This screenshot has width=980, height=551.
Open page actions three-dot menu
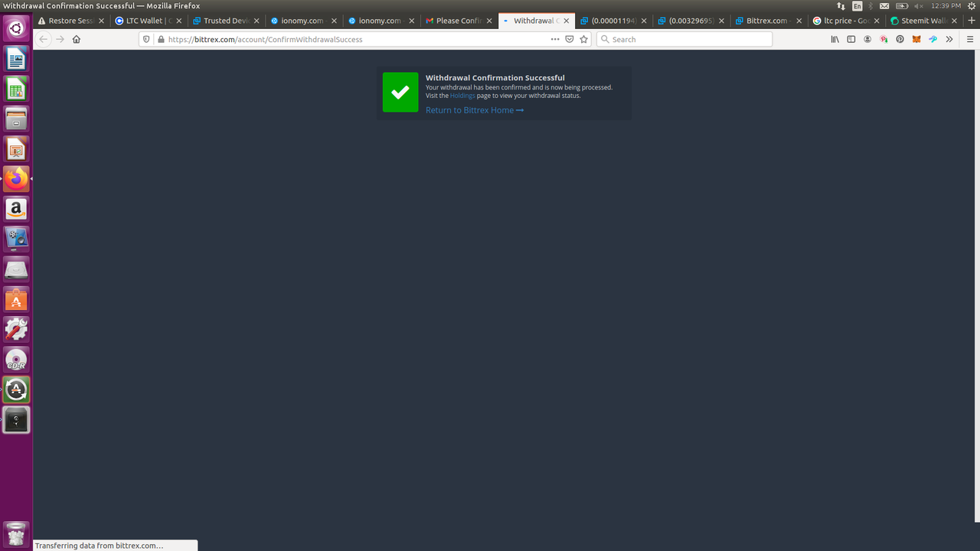click(555, 39)
